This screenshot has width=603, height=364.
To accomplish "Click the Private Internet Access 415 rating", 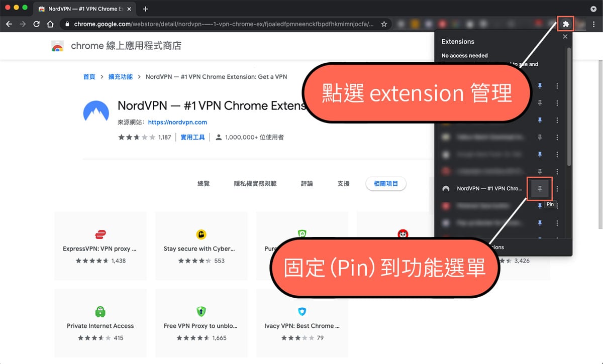I will (119, 338).
